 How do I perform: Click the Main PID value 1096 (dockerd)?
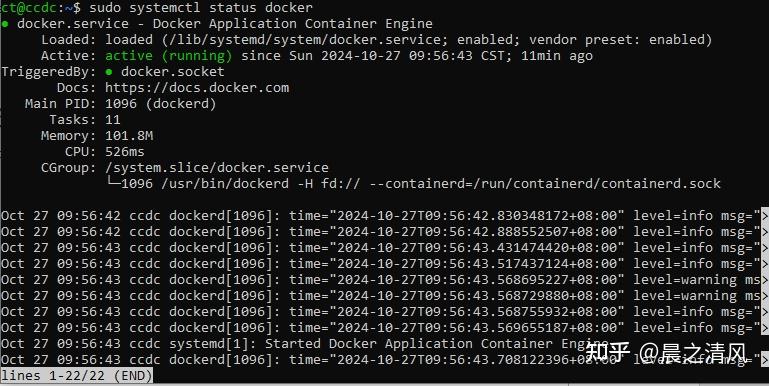pos(160,104)
